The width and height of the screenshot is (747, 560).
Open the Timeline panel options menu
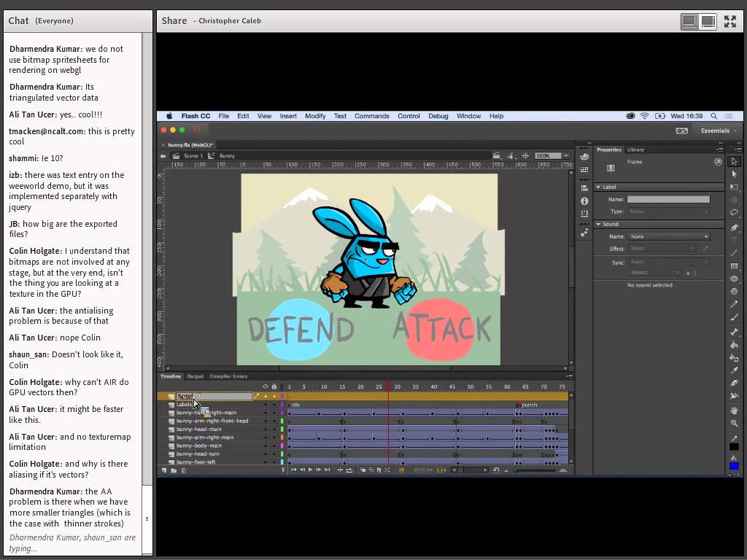[569, 376]
